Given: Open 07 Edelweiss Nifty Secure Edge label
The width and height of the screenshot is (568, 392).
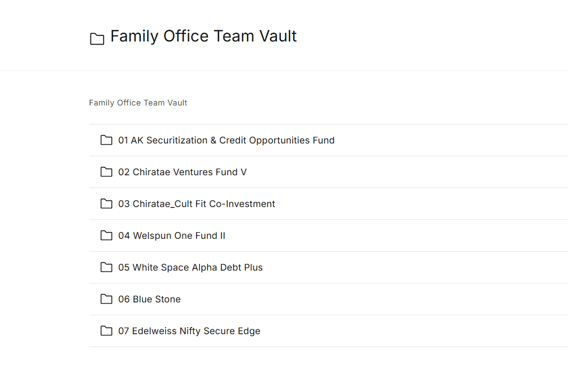Looking at the screenshot, I should 189,331.
